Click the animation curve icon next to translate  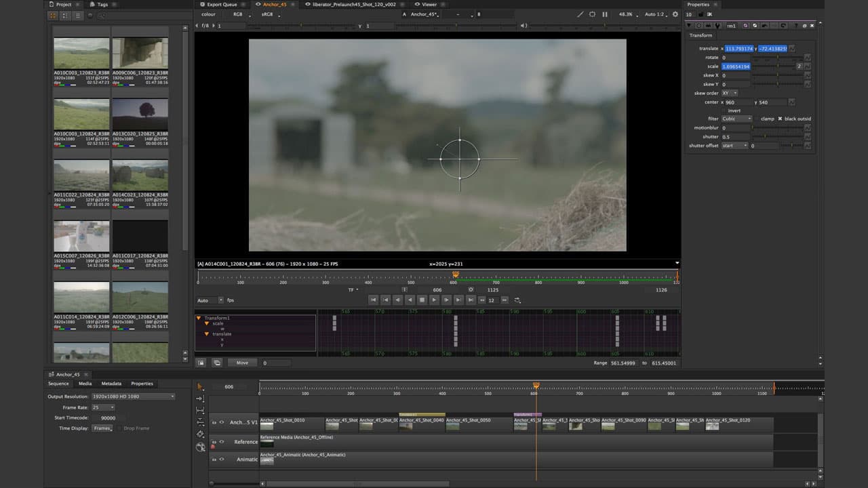pos(793,48)
